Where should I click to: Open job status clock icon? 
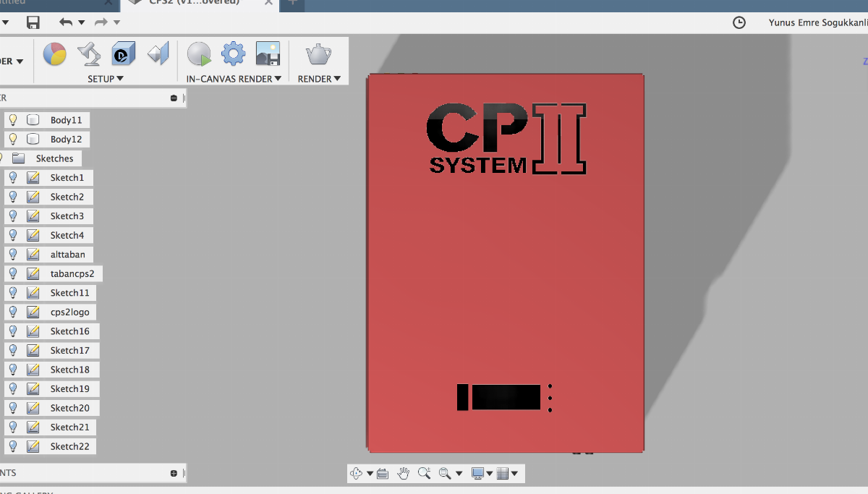739,22
